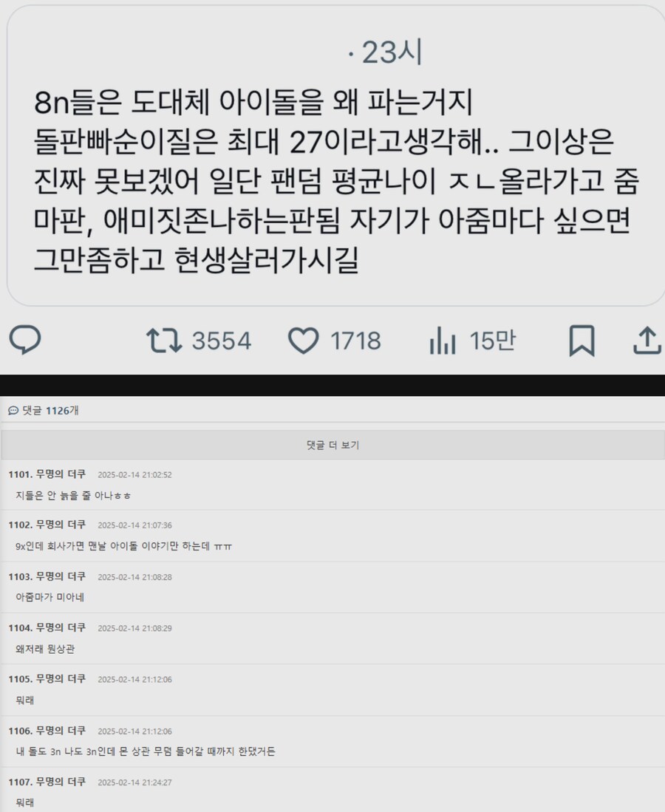Viewport: 665px width, 812px height.
Task: Select comment 1103 text 아줌마가 미아네
Action: pos(50,597)
